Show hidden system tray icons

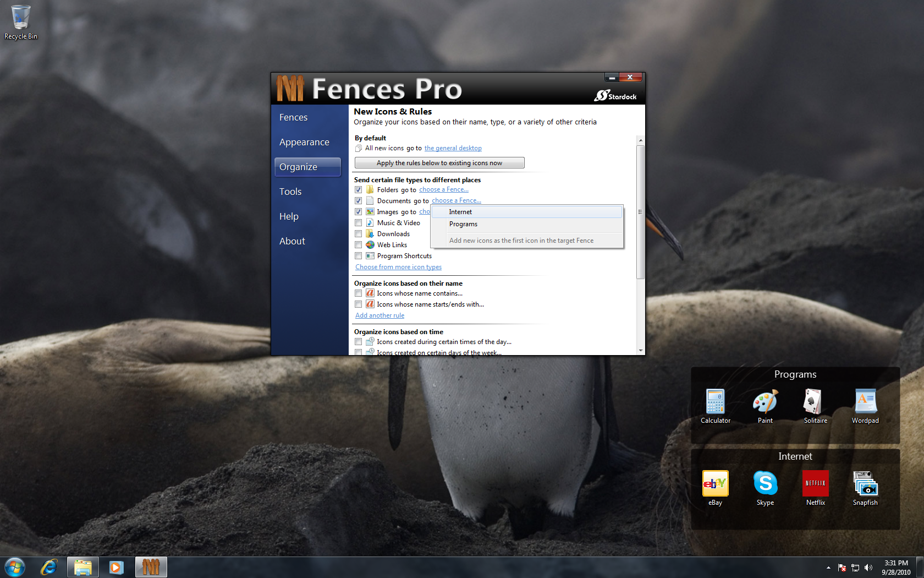tap(828, 568)
